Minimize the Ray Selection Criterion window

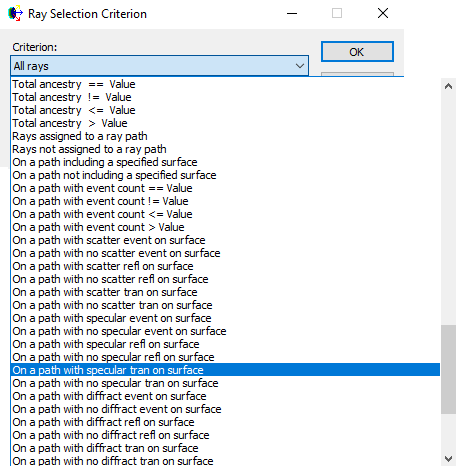[x=292, y=13]
